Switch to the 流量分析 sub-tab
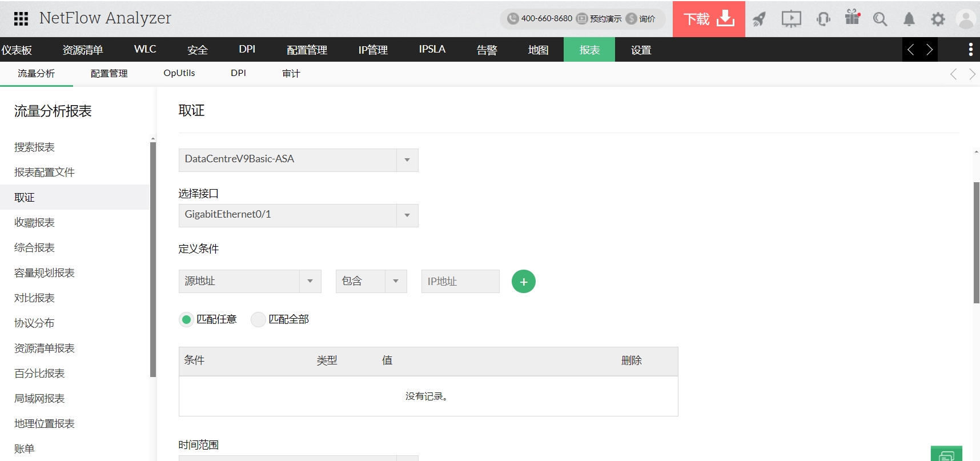Screen dimensions: 980x461 (37, 74)
